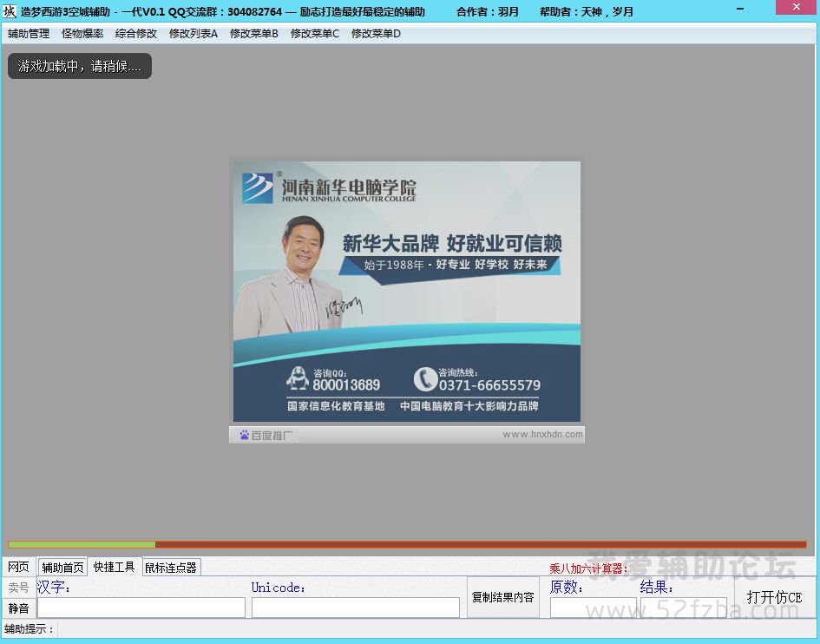820x644 pixels.
Task: Open the 鼠标连点器 tab
Action: [x=171, y=567]
